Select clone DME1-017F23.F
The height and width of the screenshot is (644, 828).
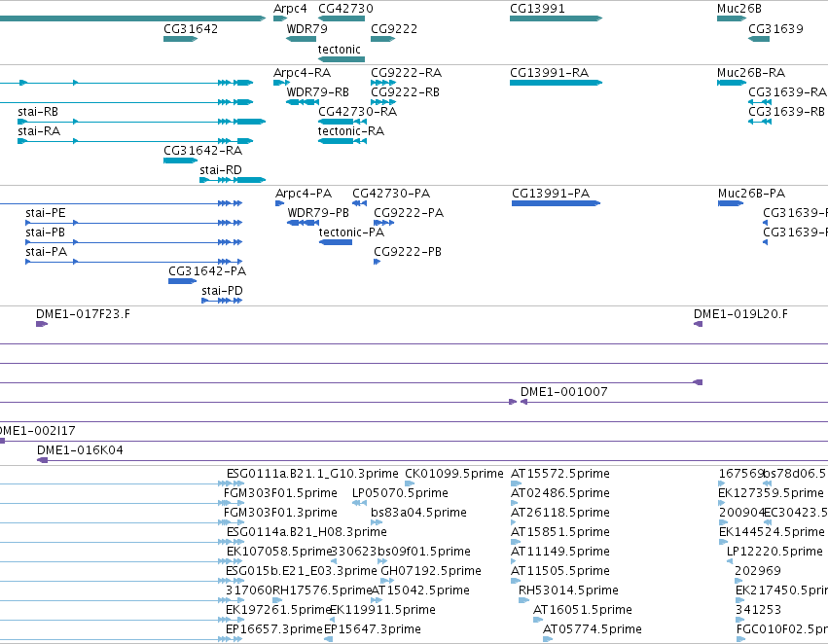[x=42, y=324]
